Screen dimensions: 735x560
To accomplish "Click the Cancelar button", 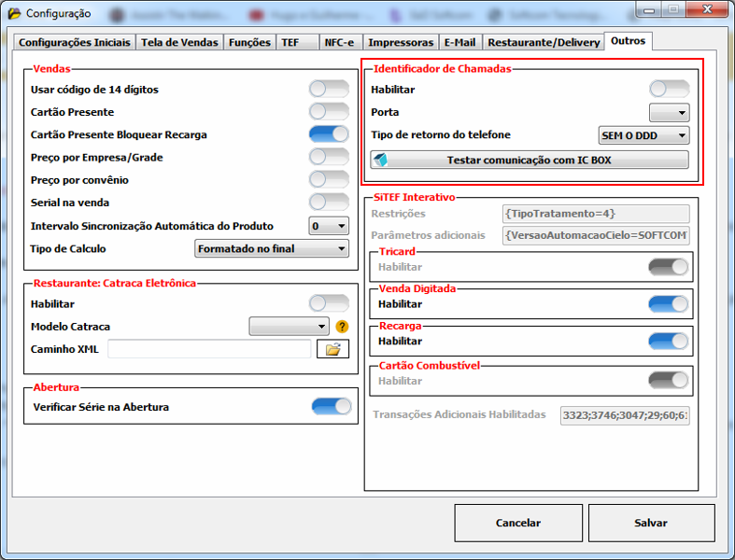I will 517,523.
